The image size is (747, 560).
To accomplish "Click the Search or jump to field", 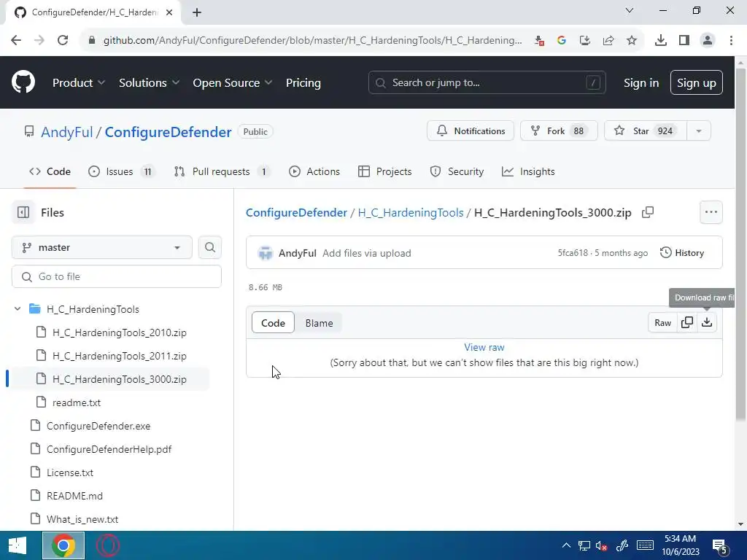I will pos(487,83).
